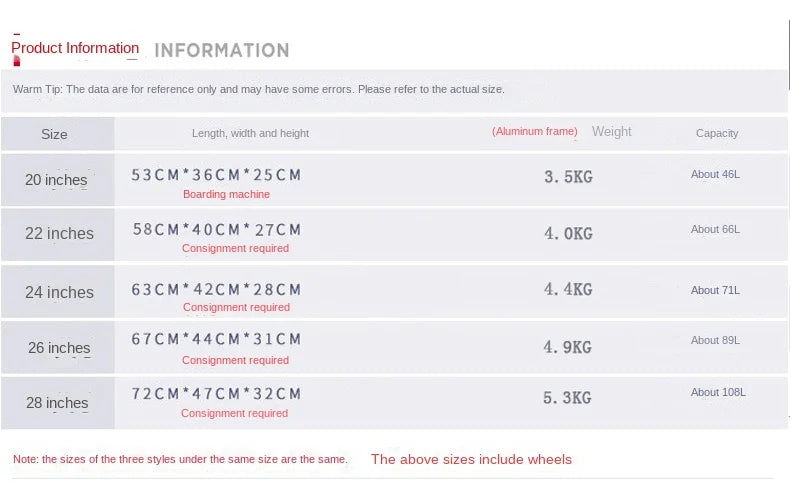Click the Boarding machine label
Image resolution: width=790 pixels, height=483 pixels.
[x=226, y=194]
